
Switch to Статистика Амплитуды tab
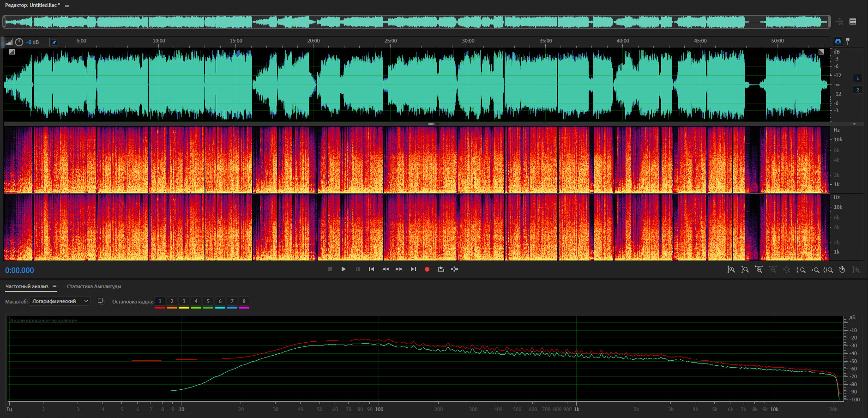94,287
